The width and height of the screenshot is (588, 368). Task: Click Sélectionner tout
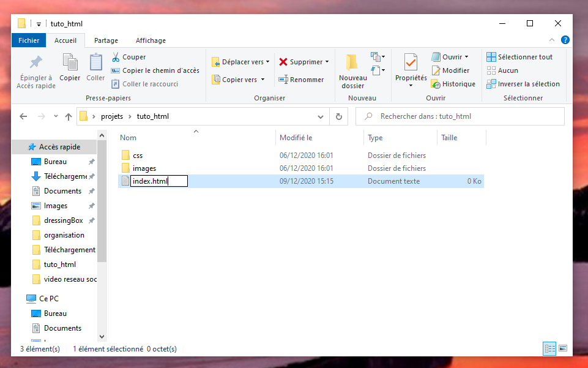(x=519, y=57)
